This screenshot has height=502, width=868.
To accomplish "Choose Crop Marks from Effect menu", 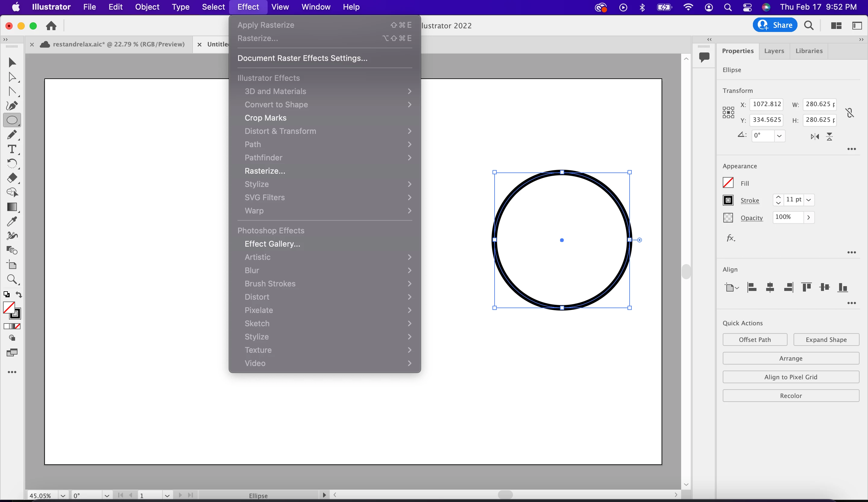I will [x=265, y=118].
